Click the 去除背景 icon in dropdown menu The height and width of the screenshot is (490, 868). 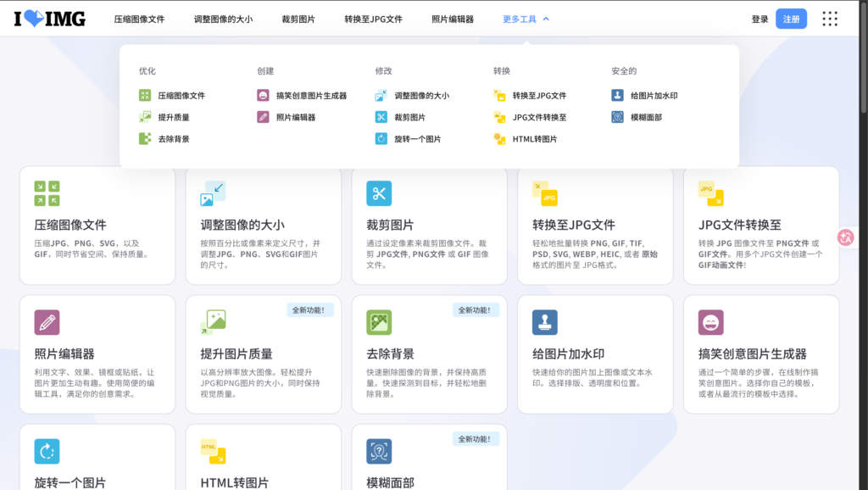click(144, 138)
